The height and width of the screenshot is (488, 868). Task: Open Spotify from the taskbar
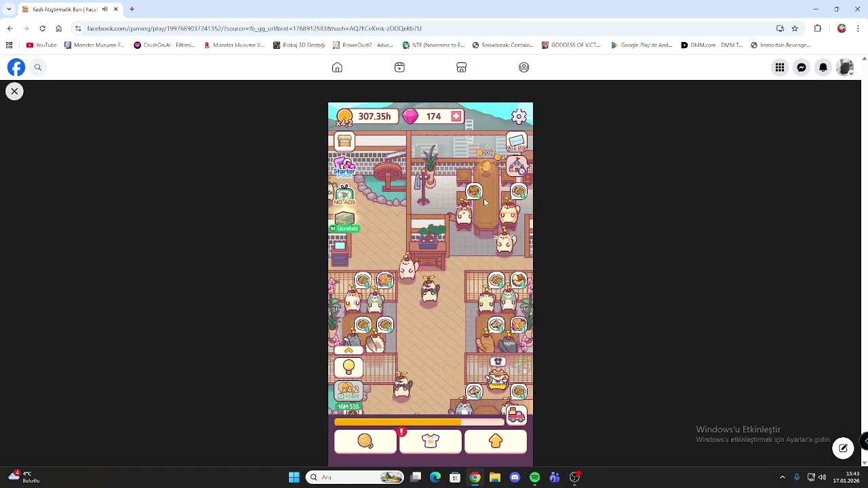[x=534, y=477]
